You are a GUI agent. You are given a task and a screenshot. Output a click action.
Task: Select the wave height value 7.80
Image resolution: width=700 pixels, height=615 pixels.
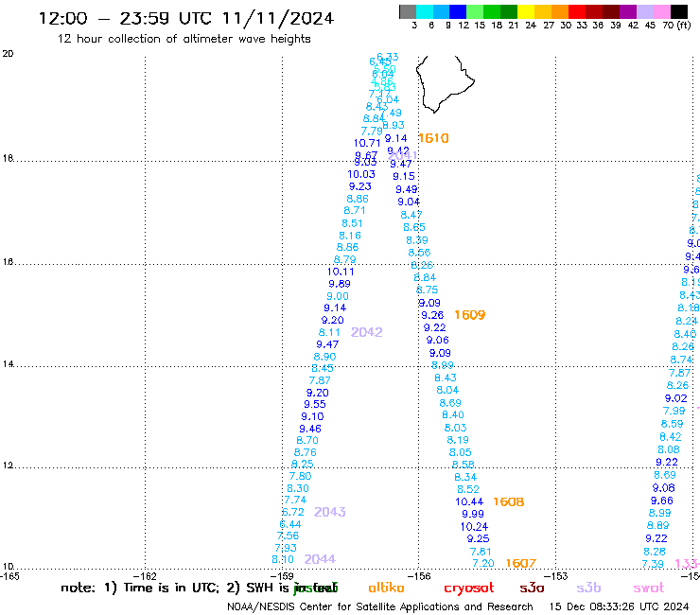(300, 477)
